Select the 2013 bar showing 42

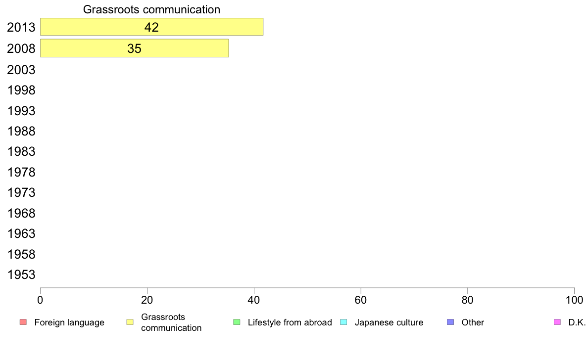(151, 27)
